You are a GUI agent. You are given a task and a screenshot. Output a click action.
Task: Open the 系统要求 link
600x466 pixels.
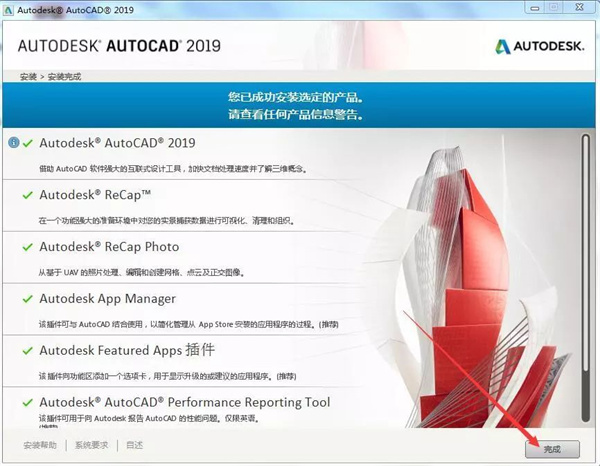point(91,445)
